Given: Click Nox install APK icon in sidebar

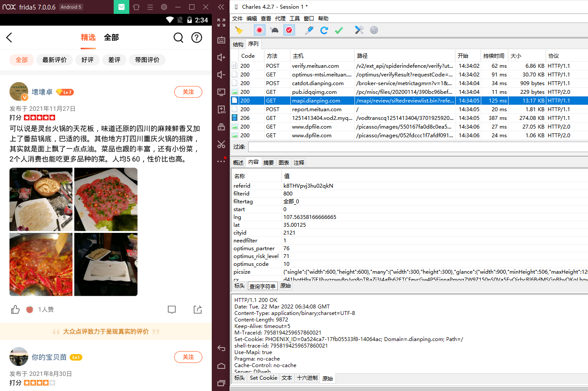Looking at the screenshot, I should point(221,109).
